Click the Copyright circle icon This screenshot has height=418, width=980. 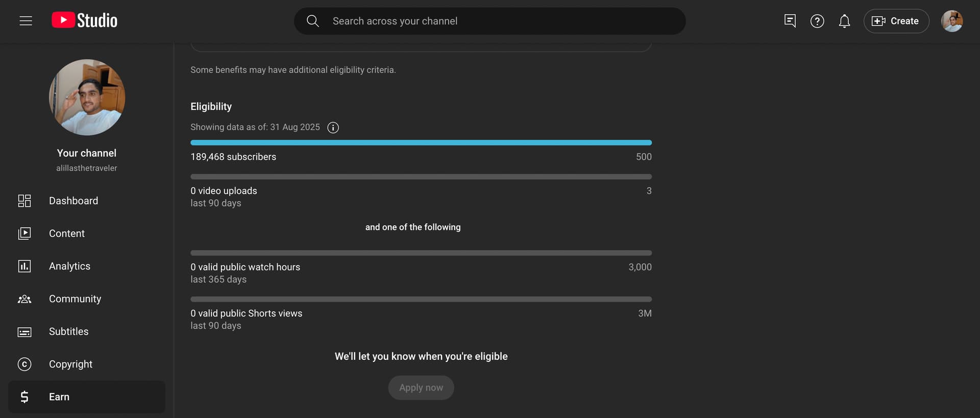[24, 364]
